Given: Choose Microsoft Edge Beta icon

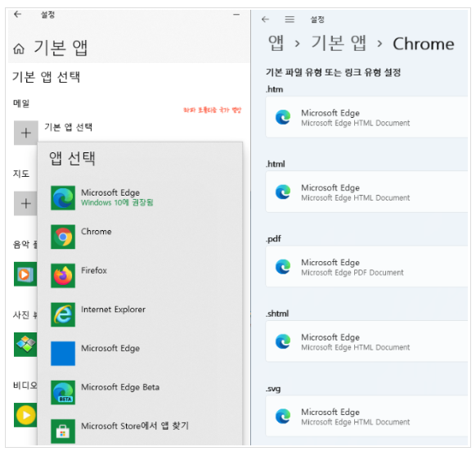Looking at the screenshot, I should 63,392.
